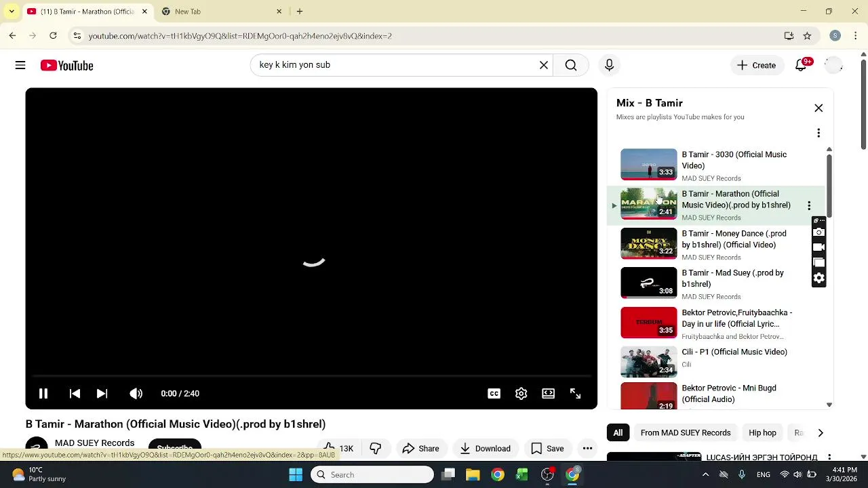868x488 pixels.
Task: Click the address bar URL
Action: click(x=240, y=36)
